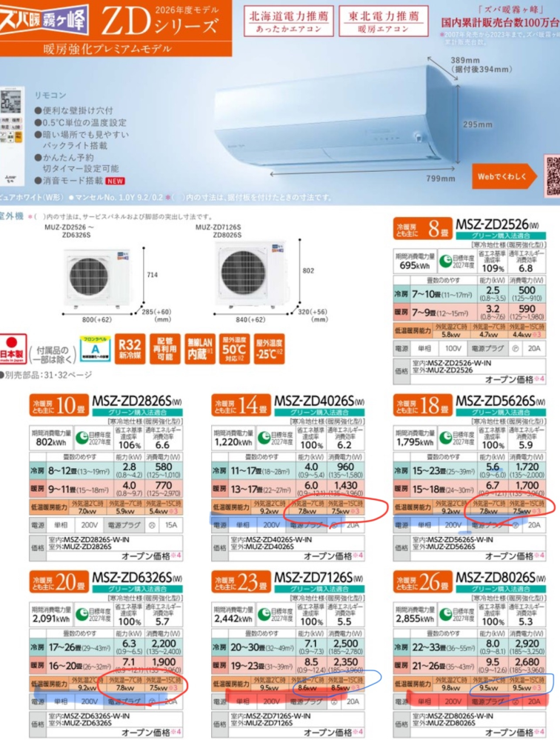Click the red NEW tag beside 消音モード搭載
Viewport: 560px width, 740px height.
115,181
